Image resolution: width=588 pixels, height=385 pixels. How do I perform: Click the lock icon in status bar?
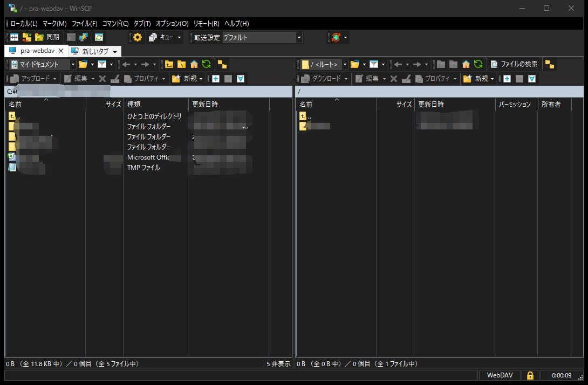(530, 375)
